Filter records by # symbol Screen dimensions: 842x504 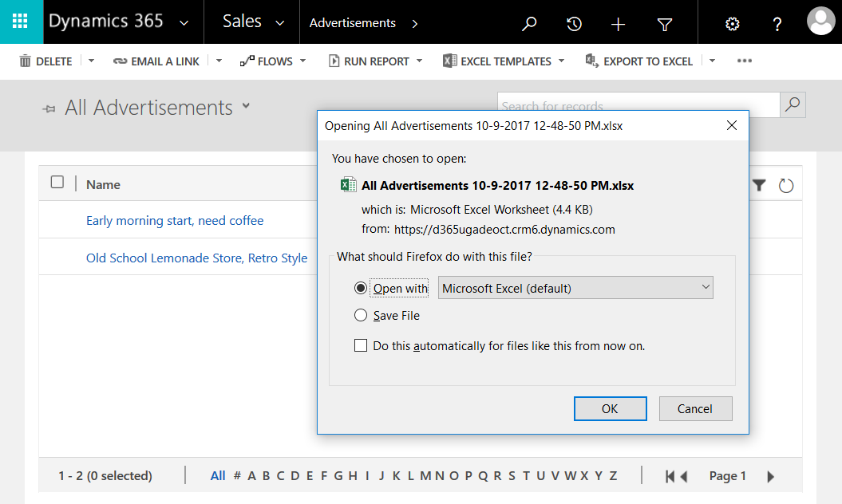[237, 475]
